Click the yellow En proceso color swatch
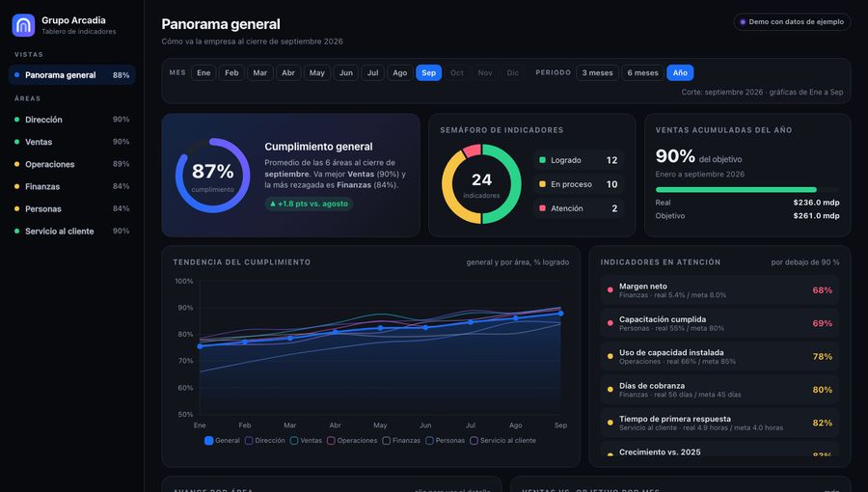The image size is (868, 492). click(x=542, y=184)
